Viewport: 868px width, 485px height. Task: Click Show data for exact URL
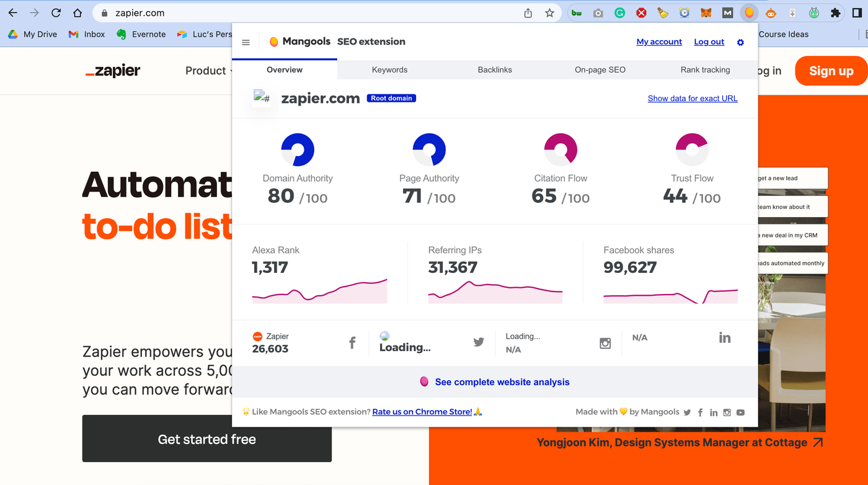click(x=693, y=98)
